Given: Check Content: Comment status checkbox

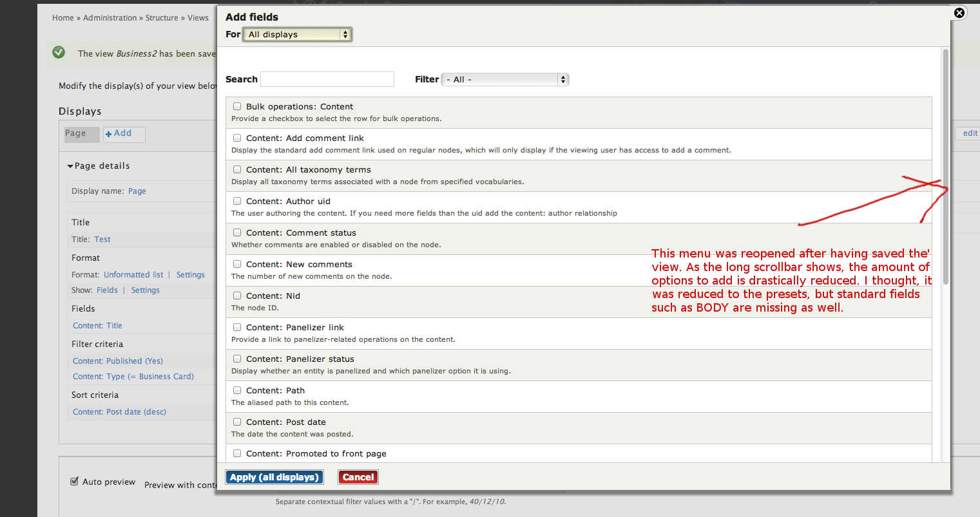Looking at the screenshot, I should pyautogui.click(x=237, y=232).
